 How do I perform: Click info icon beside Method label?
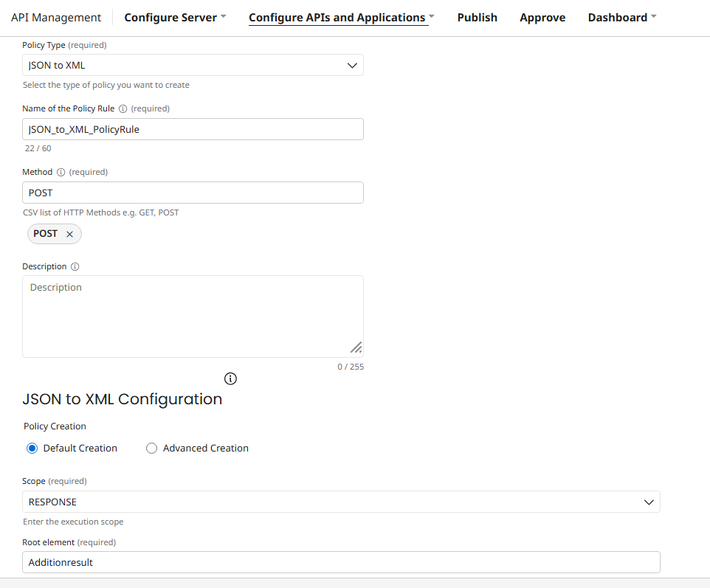tap(61, 172)
